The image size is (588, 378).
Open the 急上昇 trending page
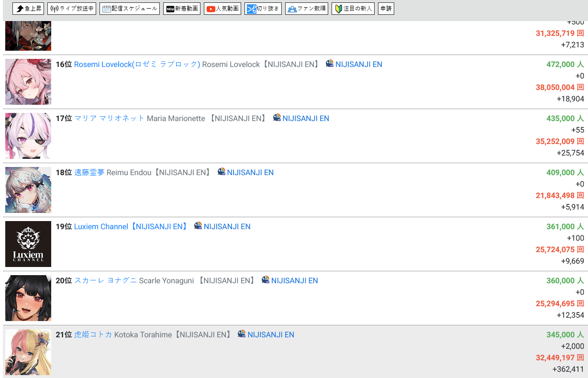28,9
